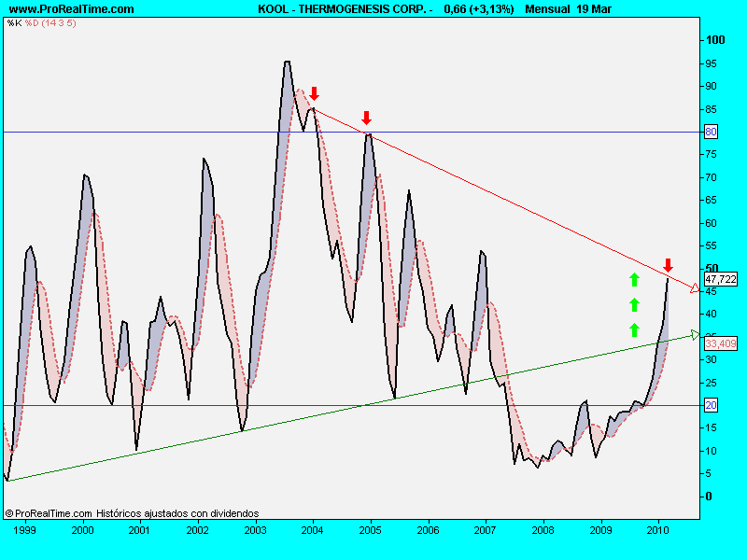747x560 pixels.
Task: Click the 55 value on the scale
Action: pyautogui.click(x=711, y=245)
